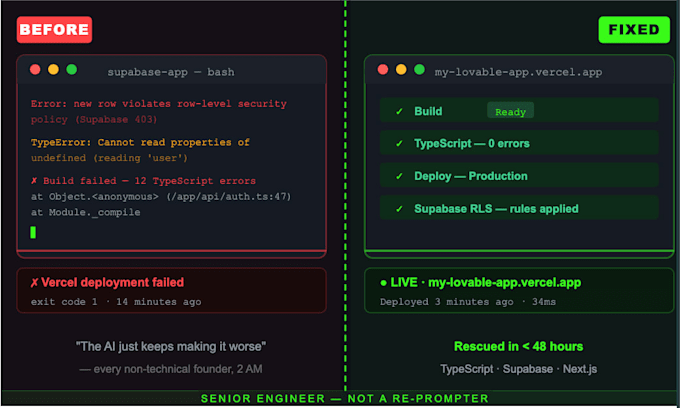Click the yellow dot of my-lovable-app.vercel.app window
Viewport: 680px width, 408px height.
click(401, 69)
